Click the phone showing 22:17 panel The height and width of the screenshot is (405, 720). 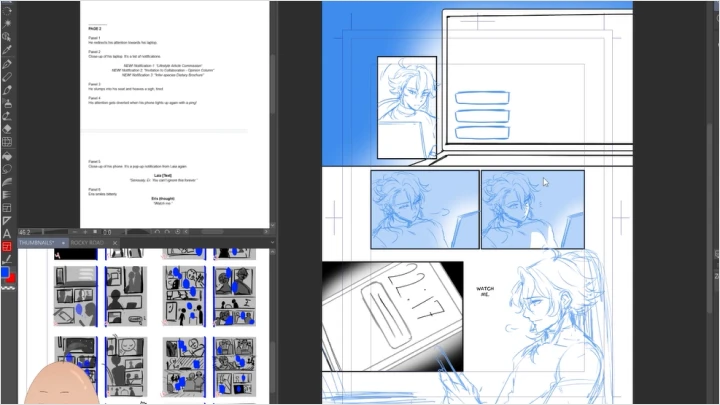[393, 316]
